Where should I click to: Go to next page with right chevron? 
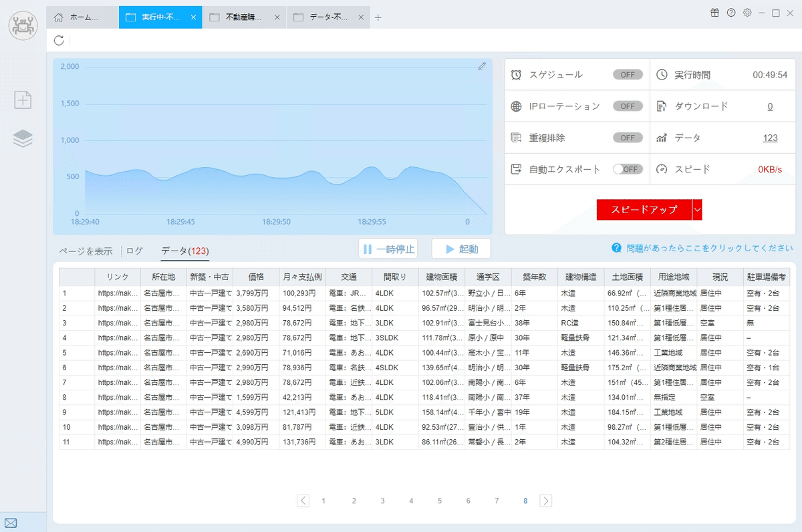point(546,501)
